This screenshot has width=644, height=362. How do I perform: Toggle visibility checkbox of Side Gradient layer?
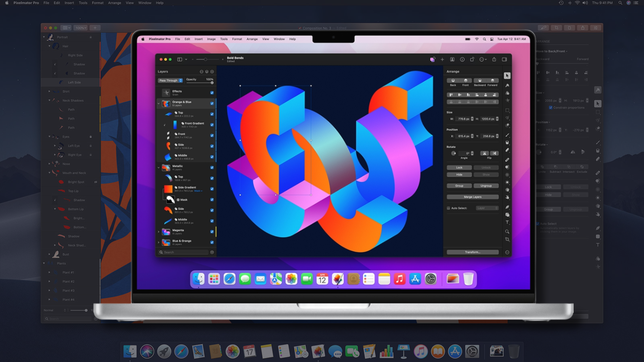pyautogui.click(x=212, y=189)
